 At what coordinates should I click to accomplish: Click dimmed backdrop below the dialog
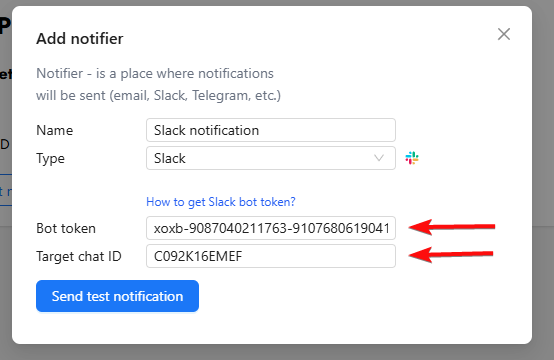coord(277,352)
